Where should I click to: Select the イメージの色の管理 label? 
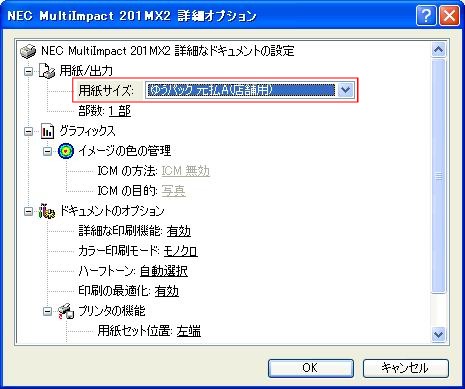[125, 151]
